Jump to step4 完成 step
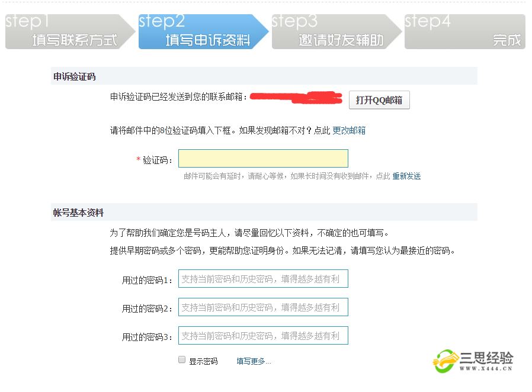 tap(465, 31)
